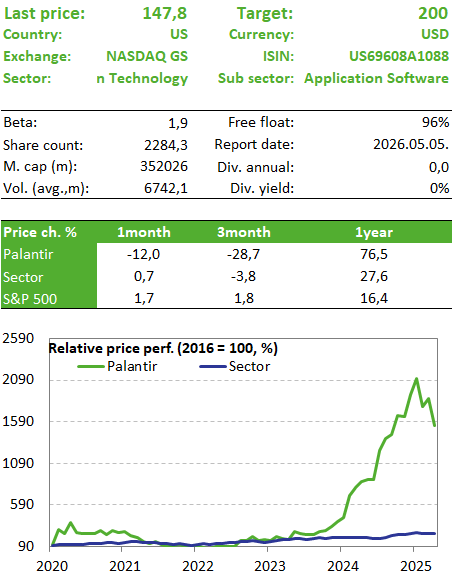Click S&P 500 1year change 16,4
Screen dimensions: 452x573
[x=374, y=299]
